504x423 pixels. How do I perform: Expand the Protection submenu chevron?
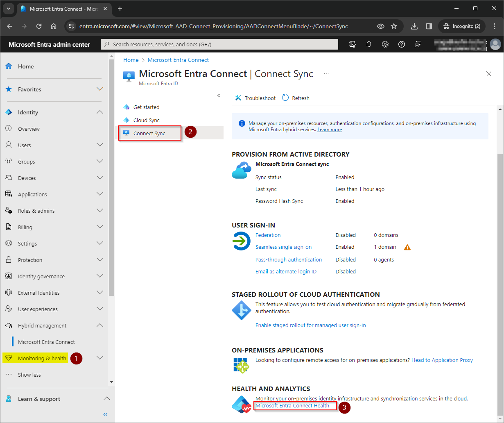point(100,259)
